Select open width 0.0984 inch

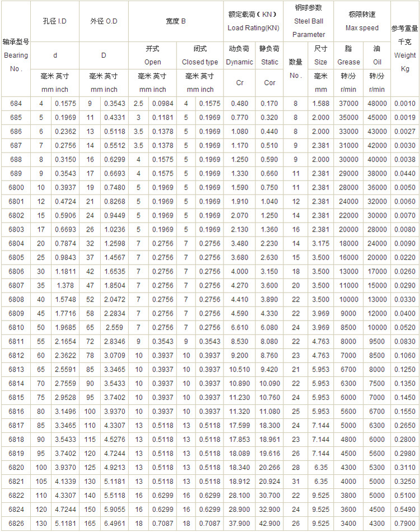163,104
